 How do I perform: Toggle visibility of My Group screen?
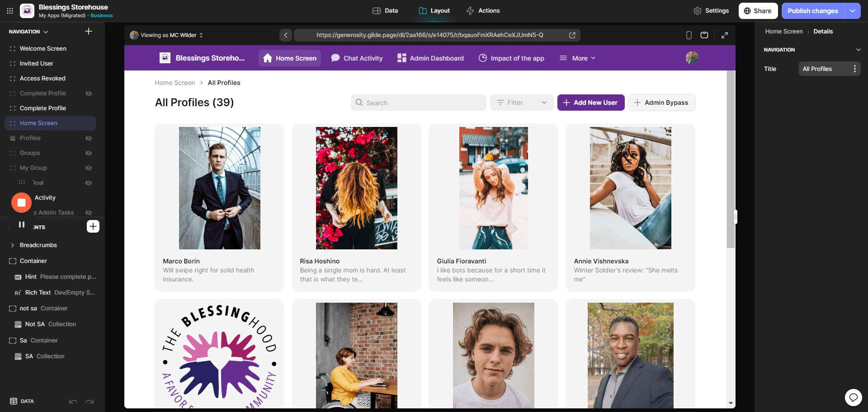(89, 168)
